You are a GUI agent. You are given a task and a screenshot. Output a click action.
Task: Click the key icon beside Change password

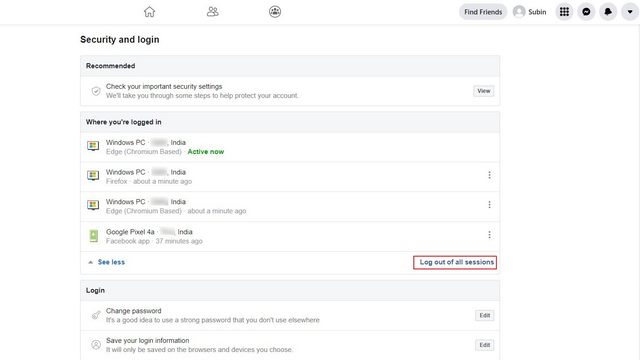[96, 315]
